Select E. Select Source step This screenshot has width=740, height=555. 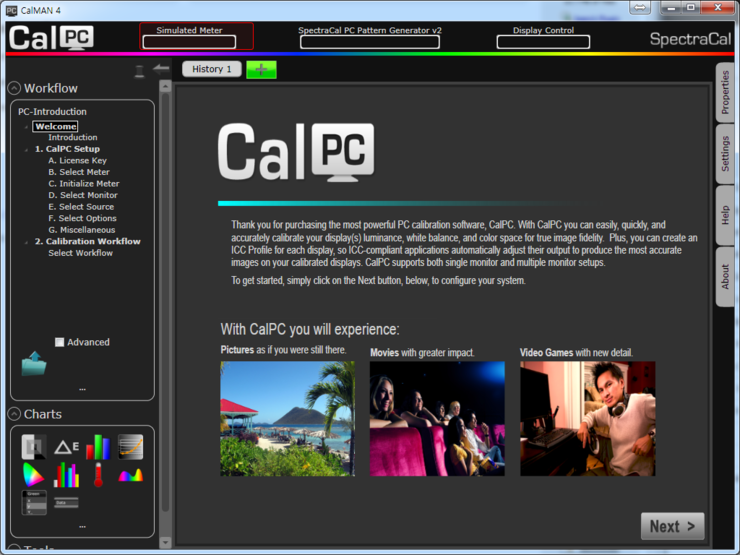[81, 207]
